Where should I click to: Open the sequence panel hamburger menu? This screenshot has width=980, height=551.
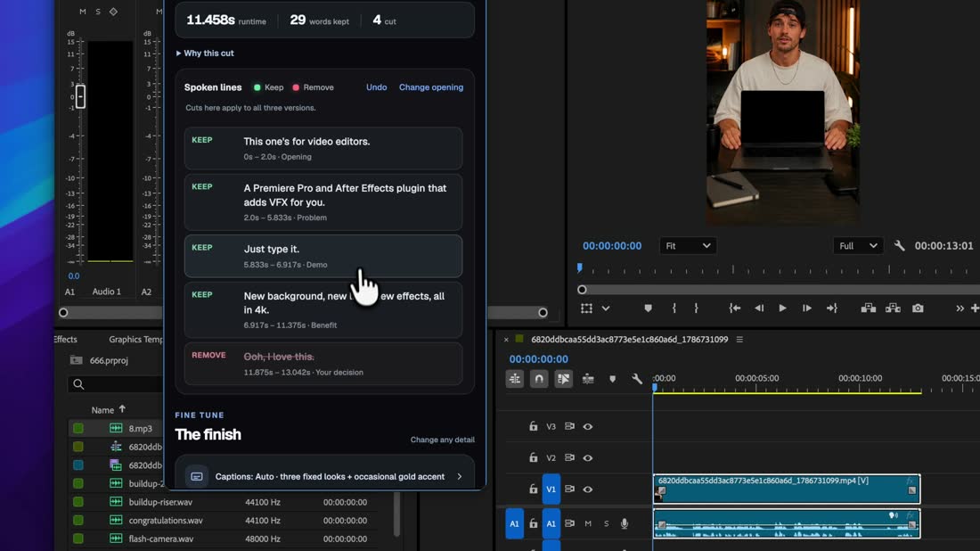click(739, 340)
